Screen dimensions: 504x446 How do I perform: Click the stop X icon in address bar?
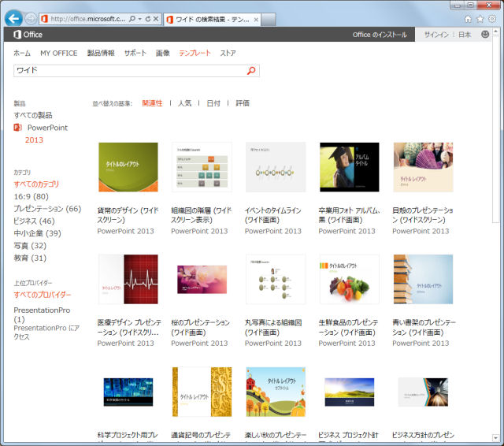pyautogui.click(x=156, y=19)
